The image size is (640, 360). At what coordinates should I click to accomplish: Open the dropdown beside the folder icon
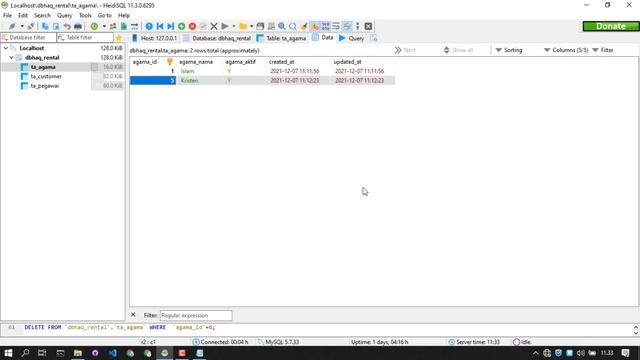(x=251, y=26)
